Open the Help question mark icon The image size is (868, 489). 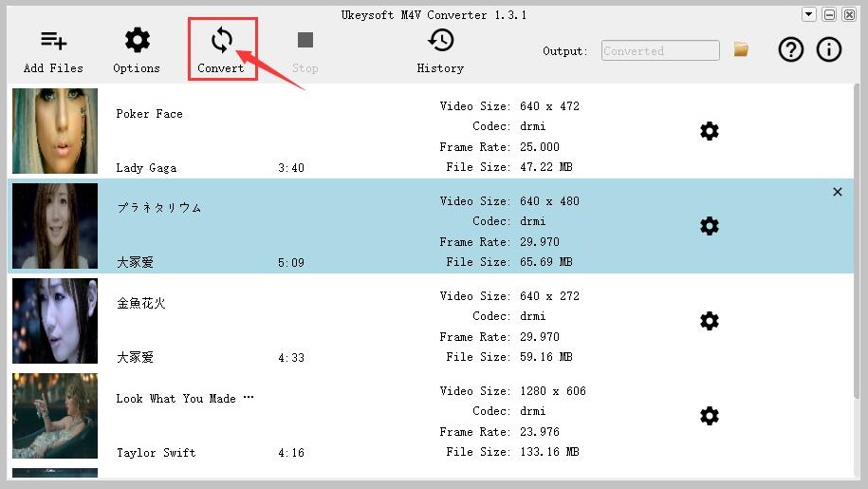tap(791, 49)
